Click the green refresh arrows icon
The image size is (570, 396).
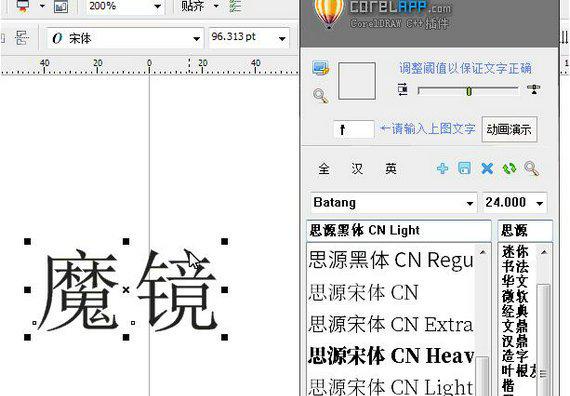(x=509, y=168)
